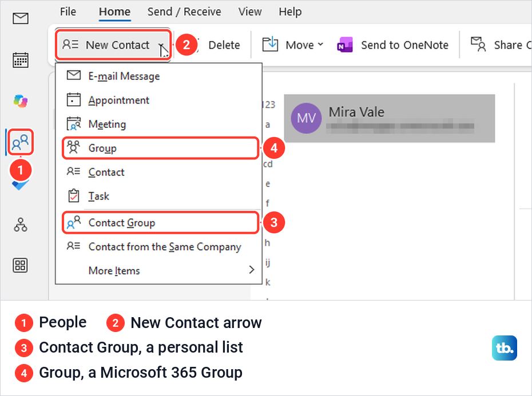The image size is (532, 396).
Task: Choose Contact from the menu
Action: pyautogui.click(x=159, y=172)
